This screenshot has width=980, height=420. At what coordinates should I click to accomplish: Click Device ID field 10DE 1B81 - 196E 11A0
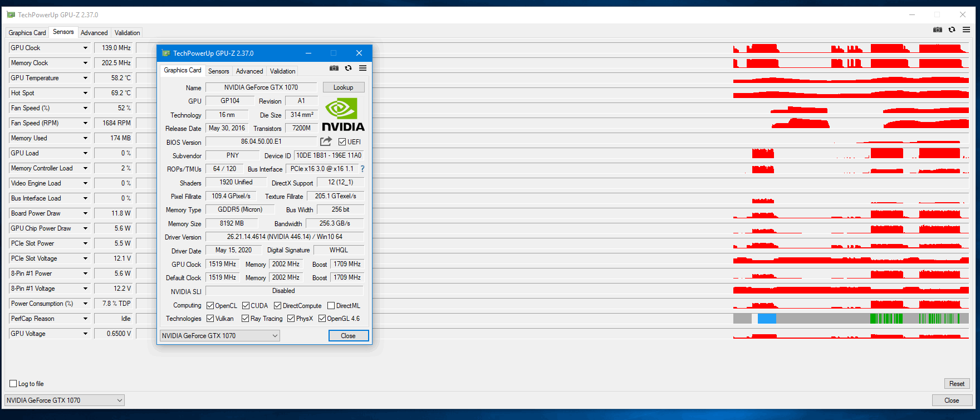(x=329, y=155)
